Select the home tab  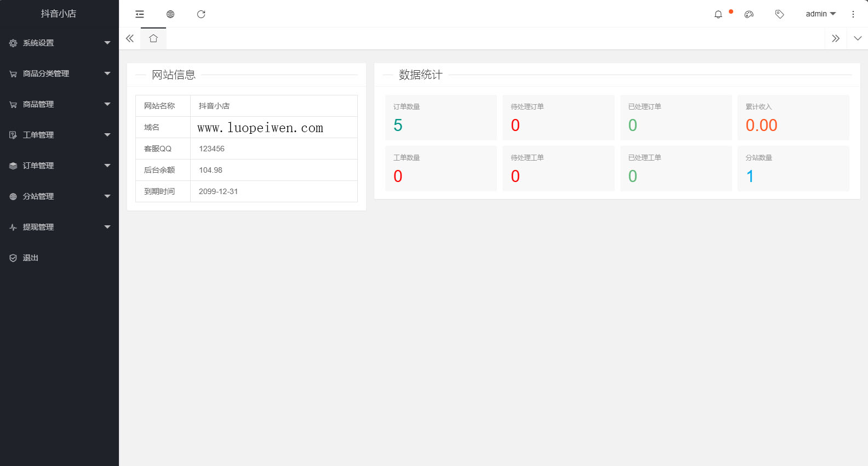click(x=153, y=38)
